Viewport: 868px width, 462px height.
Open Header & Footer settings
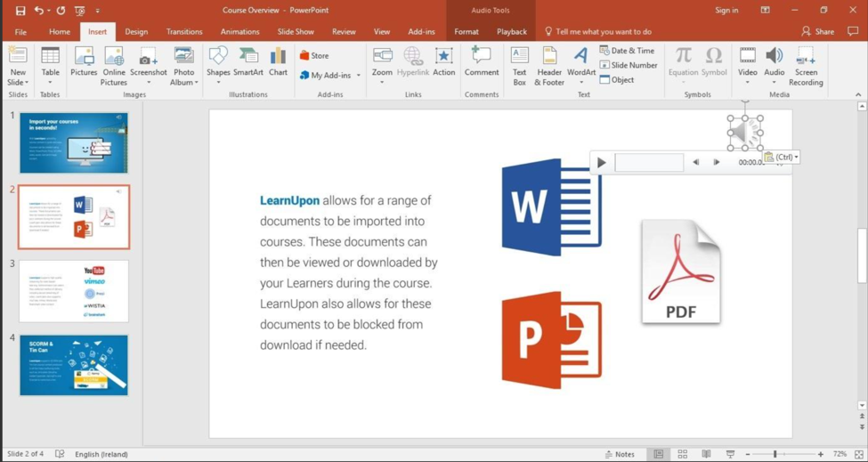549,67
